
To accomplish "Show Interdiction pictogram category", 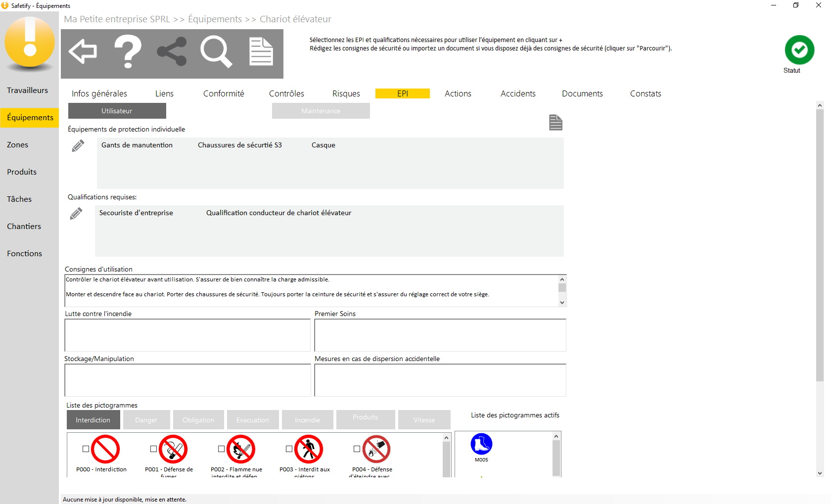I will click(93, 420).
